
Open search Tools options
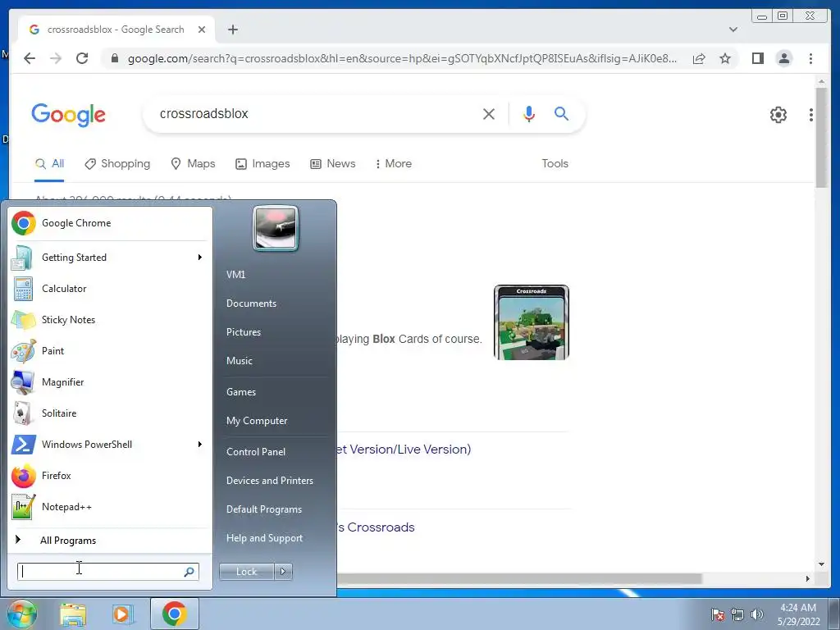(555, 164)
